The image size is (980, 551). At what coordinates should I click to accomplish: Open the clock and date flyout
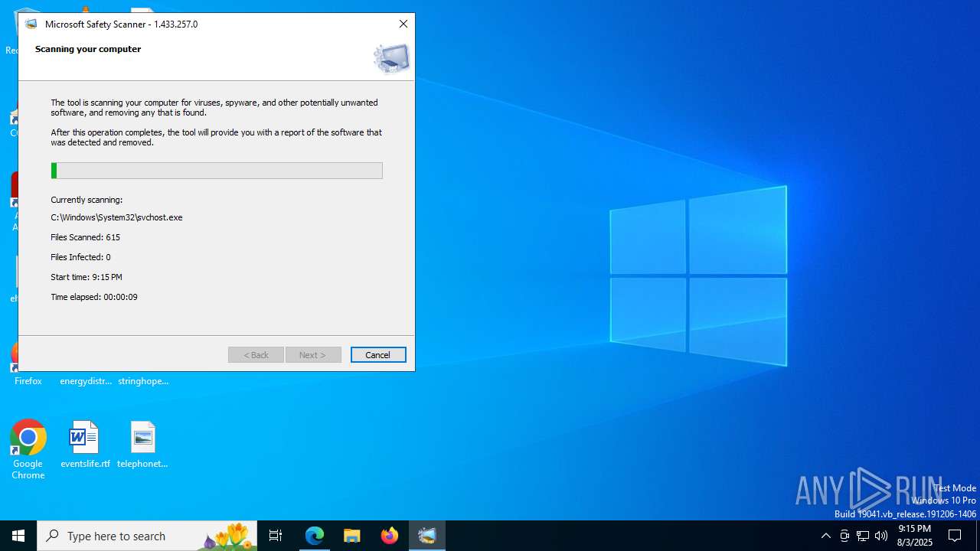pos(915,536)
